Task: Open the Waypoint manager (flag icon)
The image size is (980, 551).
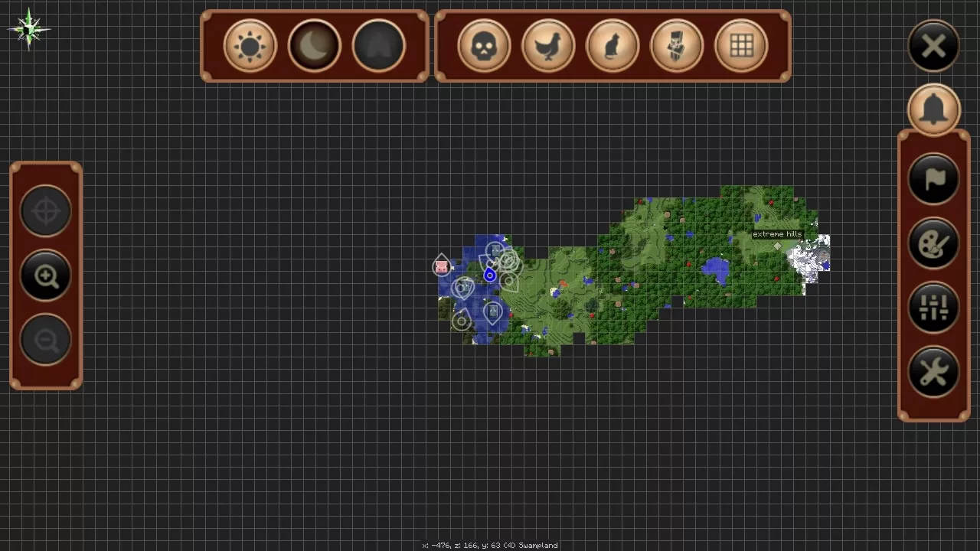Action: pos(934,179)
